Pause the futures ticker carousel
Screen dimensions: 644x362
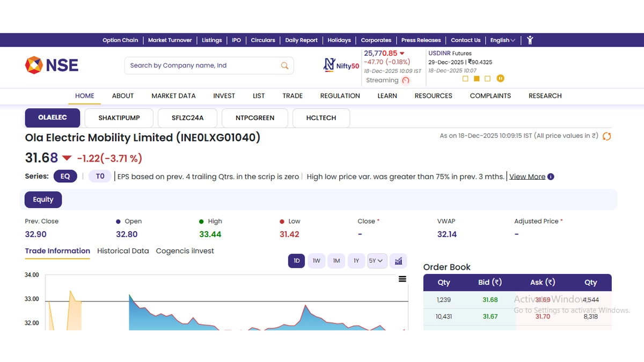click(x=500, y=78)
